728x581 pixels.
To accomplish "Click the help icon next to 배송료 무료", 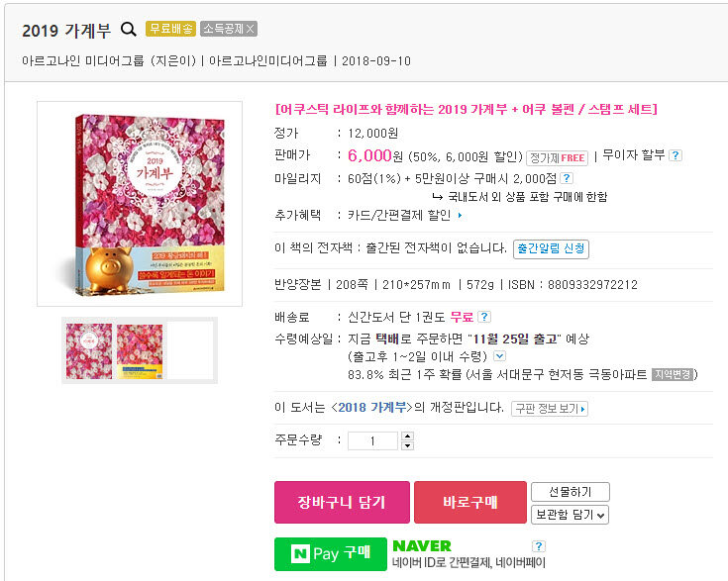I will 483,317.
